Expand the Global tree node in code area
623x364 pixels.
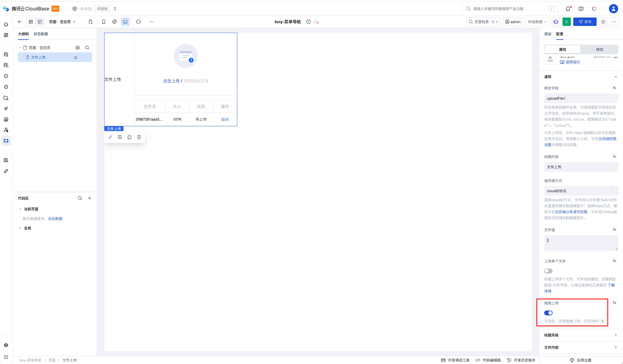(x=20, y=228)
